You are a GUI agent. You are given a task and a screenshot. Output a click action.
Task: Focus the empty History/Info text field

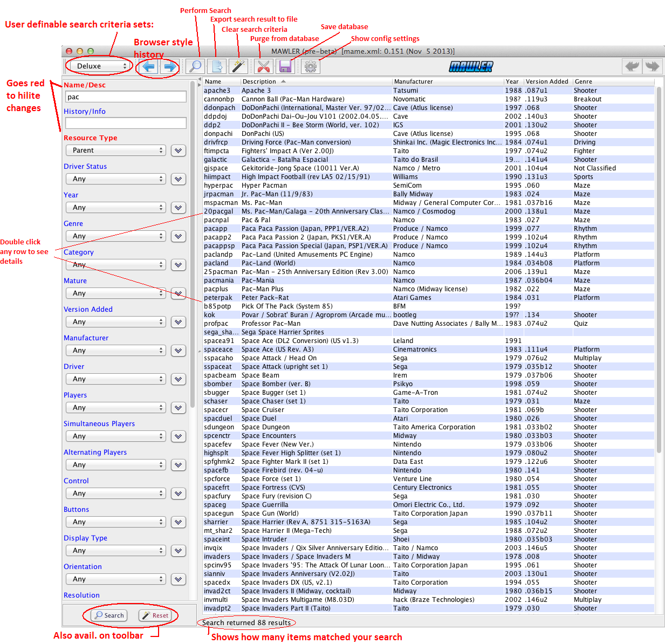[x=126, y=124]
